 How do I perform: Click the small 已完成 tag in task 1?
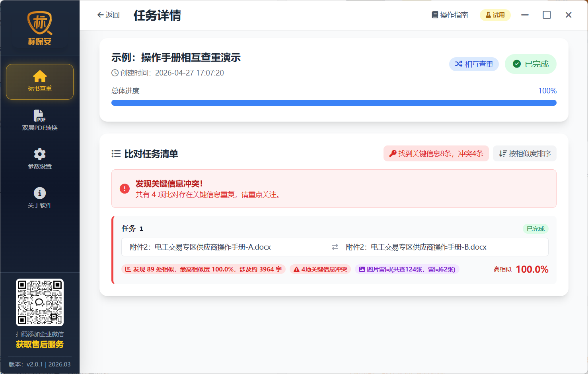click(535, 229)
